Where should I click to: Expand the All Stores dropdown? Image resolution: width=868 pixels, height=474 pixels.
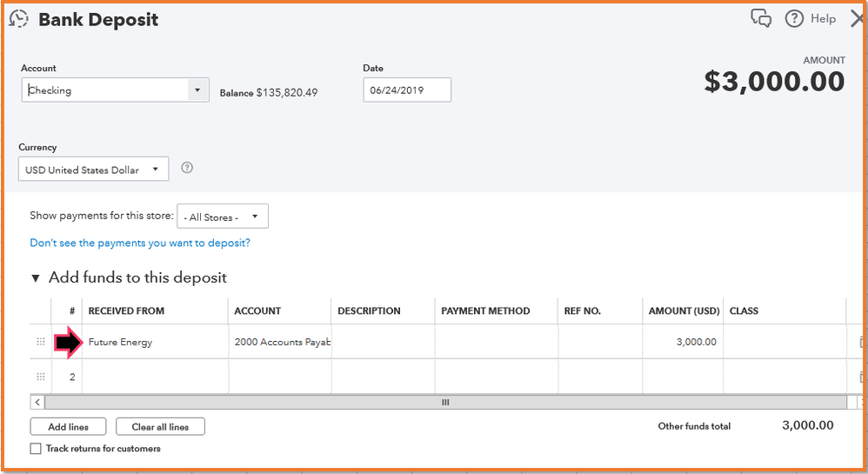pyautogui.click(x=255, y=217)
